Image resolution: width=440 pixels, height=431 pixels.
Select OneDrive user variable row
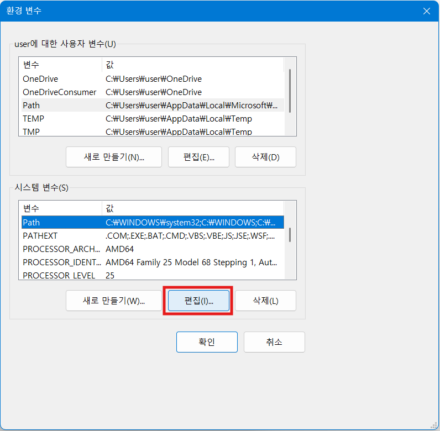coord(153,79)
